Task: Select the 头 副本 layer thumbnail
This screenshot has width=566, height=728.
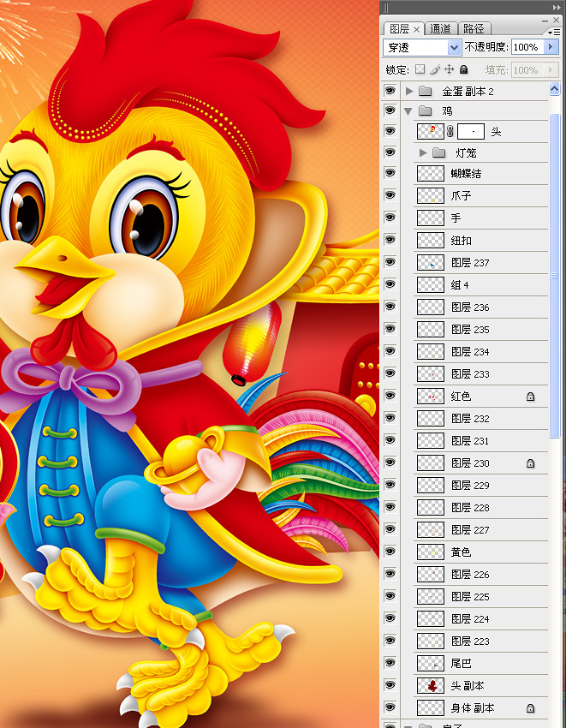Action: [431, 685]
